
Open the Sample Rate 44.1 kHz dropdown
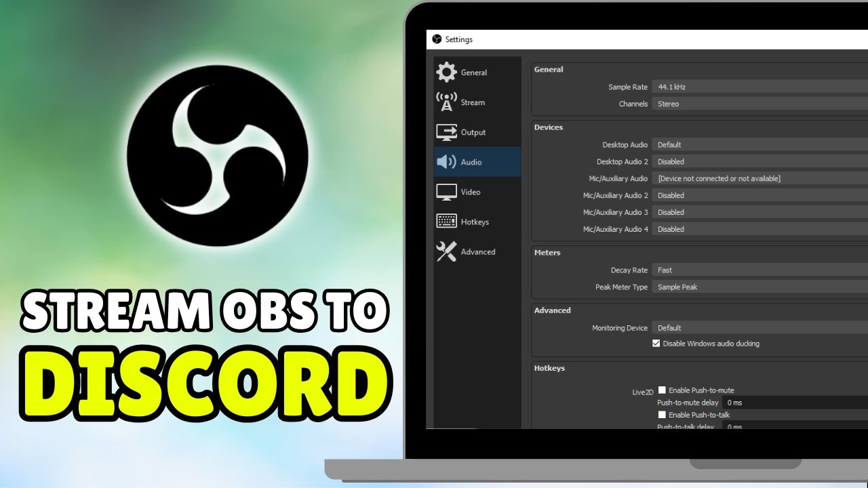[x=759, y=87]
